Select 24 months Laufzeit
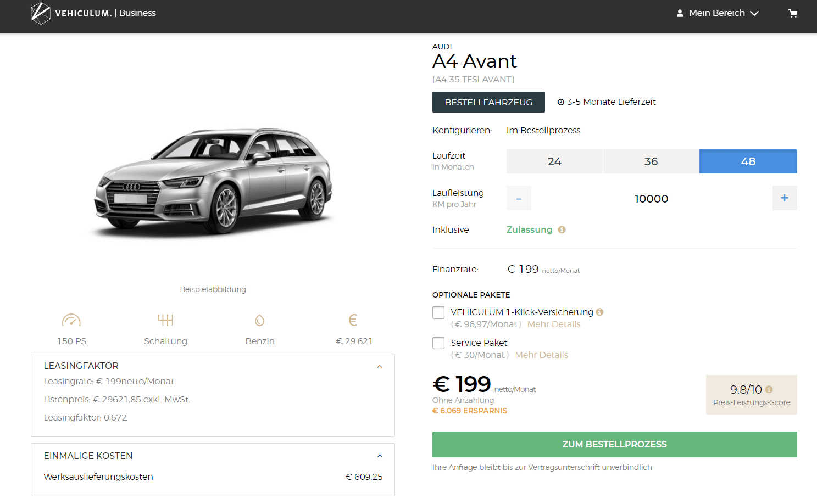Viewport: 817px width, 504px height. pyautogui.click(x=554, y=161)
